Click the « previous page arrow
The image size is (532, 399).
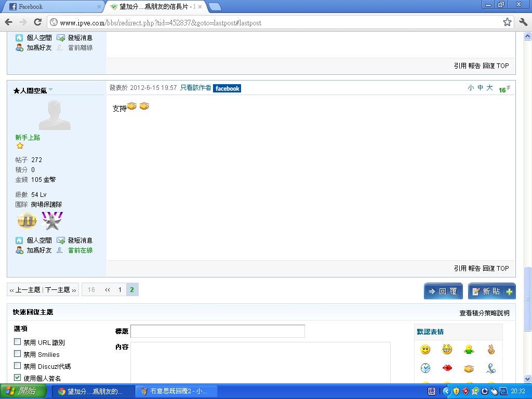point(108,290)
